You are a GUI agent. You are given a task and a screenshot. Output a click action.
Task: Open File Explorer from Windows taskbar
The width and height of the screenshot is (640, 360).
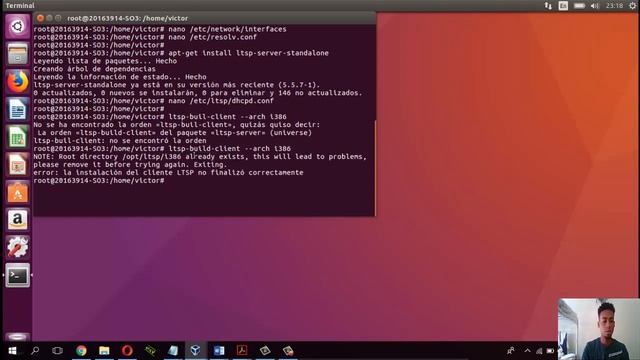tap(104, 351)
